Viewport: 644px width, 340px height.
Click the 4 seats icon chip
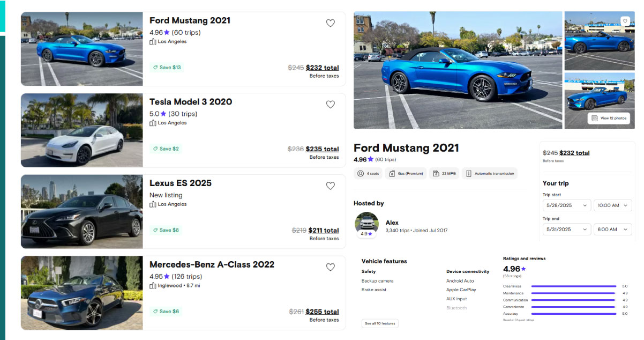pos(368,174)
